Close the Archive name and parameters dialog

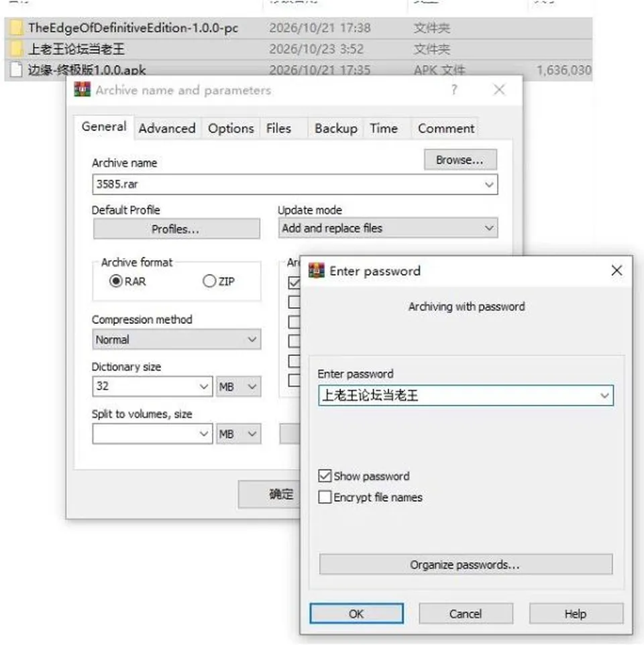499,89
